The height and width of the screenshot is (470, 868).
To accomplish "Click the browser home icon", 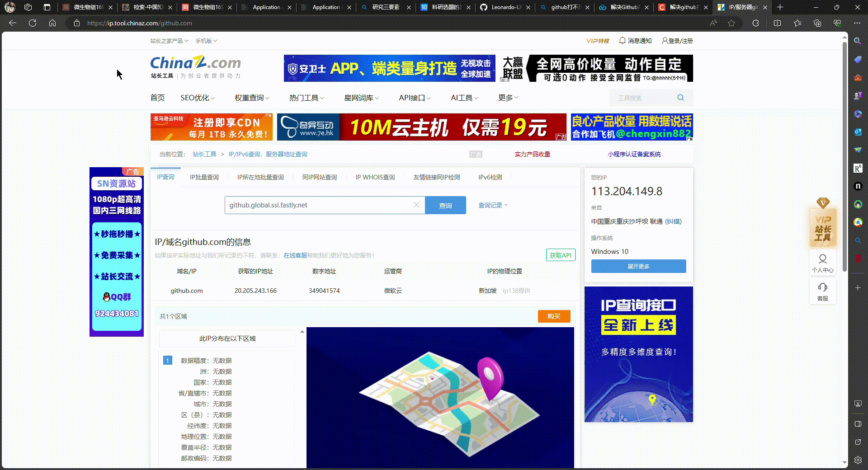I will coord(52,23).
